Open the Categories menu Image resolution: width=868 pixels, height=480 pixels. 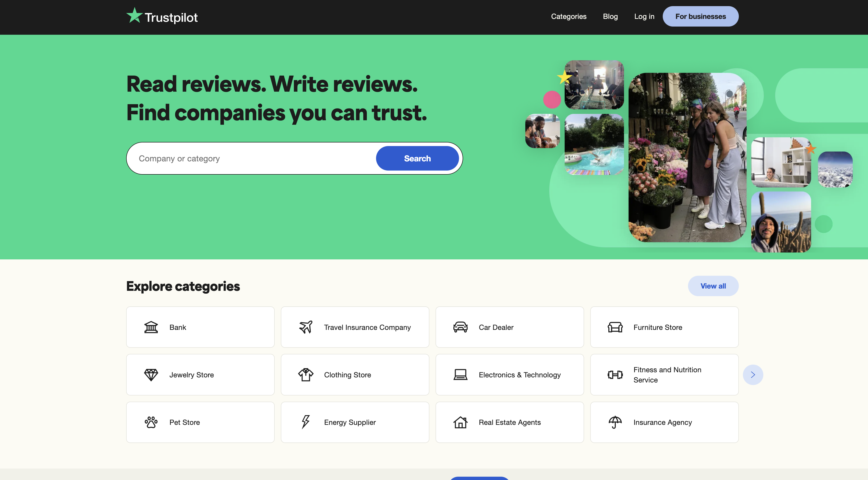[x=569, y=16]
